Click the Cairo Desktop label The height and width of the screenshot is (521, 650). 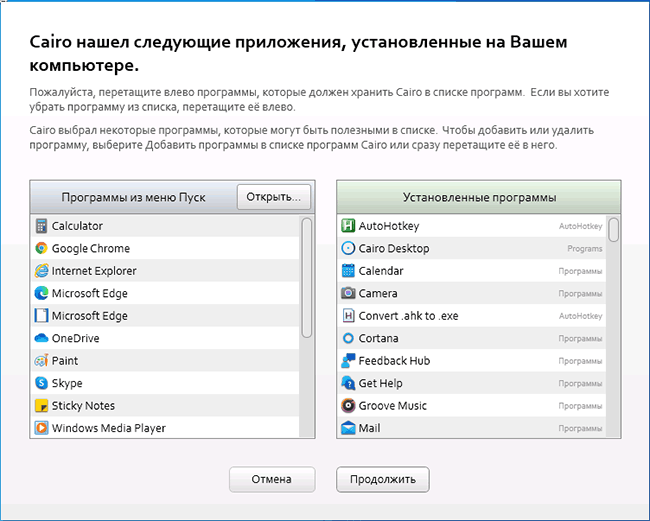click(x=394, y=248)
